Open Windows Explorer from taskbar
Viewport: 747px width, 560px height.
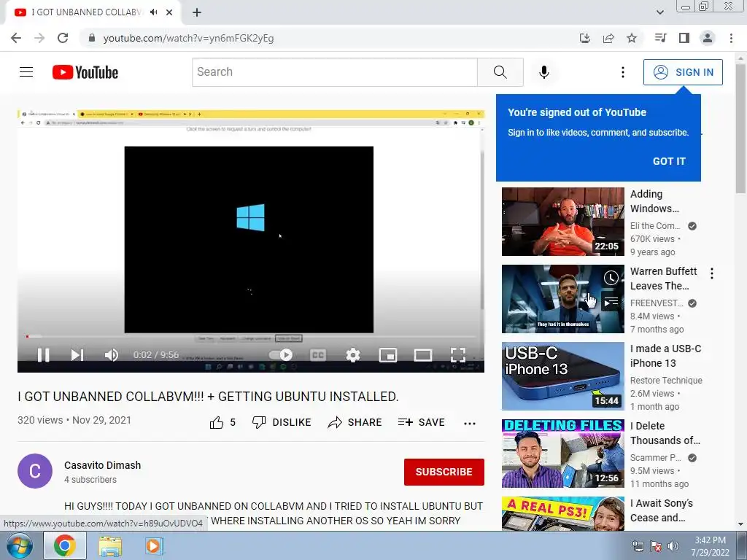pyautogui.click(x=110, y=546)
